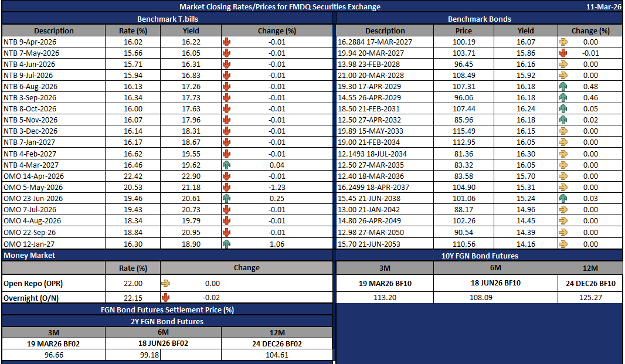Click the red down arrow in NTB 9-Apr-2026 row
625x364 pixels.
tap(226, 42)
